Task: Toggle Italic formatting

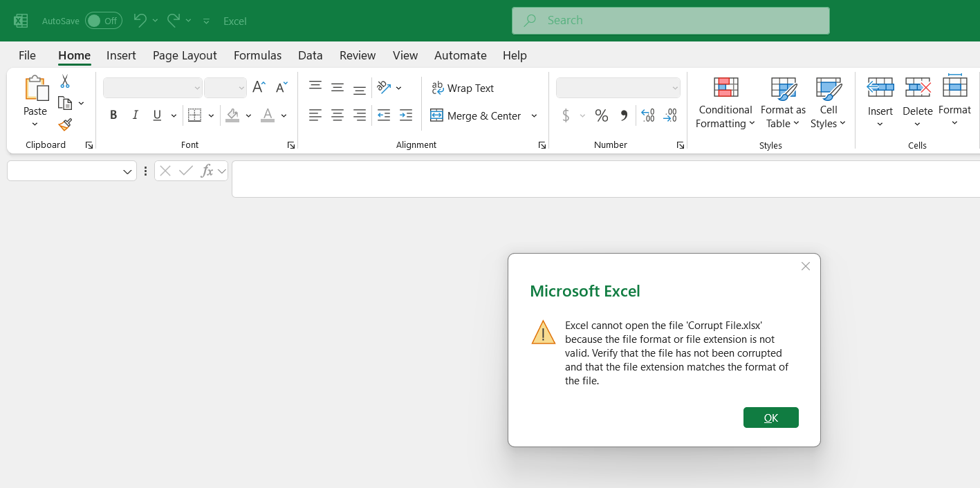Action: pos(136,115)
